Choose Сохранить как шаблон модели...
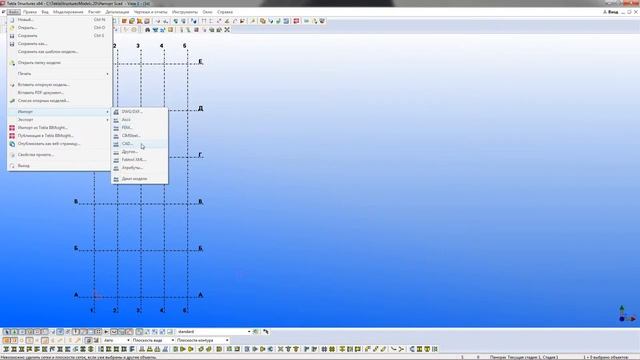This screenshot has height=360, width=640. [x=60, y=52]
